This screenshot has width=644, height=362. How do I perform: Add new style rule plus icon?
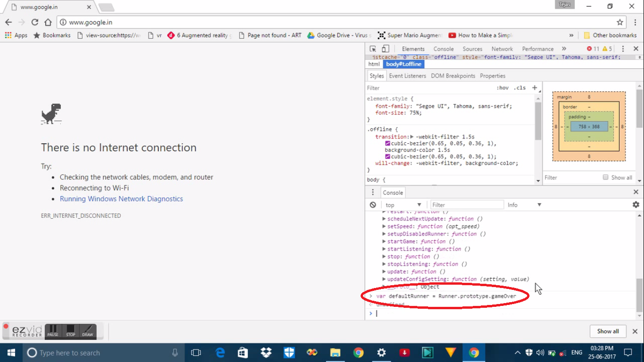[x=535, y=88]
